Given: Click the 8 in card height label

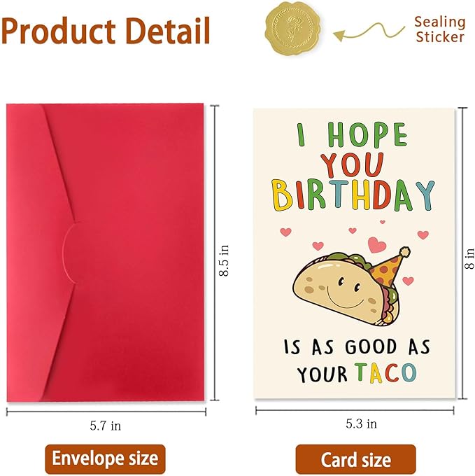Looking at the screenshot, I should point(469,253).
